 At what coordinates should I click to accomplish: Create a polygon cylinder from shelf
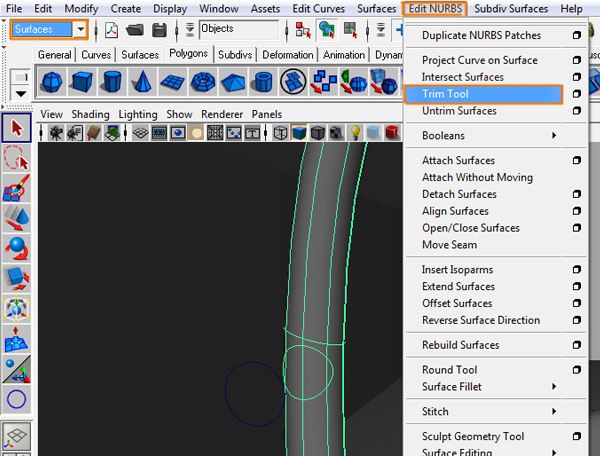[112, 81]
